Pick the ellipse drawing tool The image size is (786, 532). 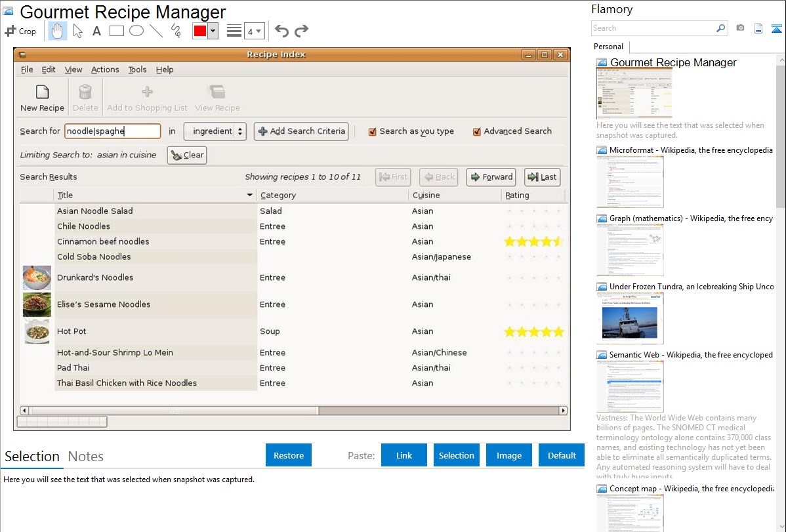click(136, 31)
